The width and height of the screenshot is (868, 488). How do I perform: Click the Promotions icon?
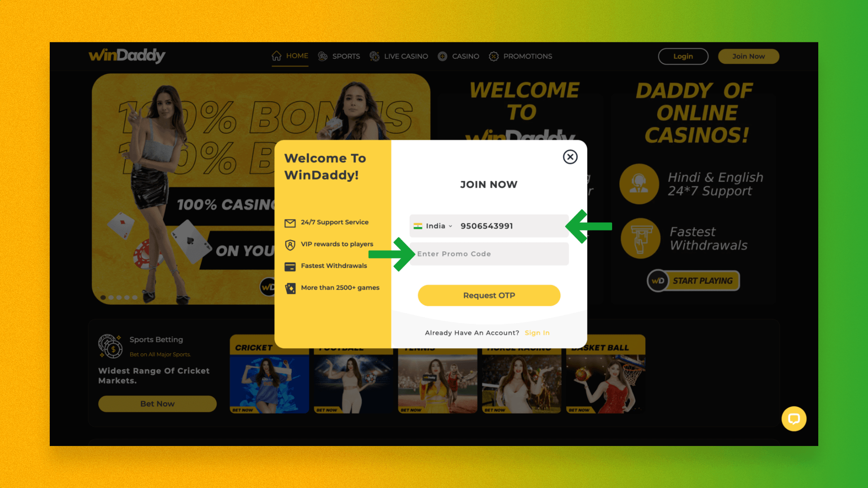[494, 56]
